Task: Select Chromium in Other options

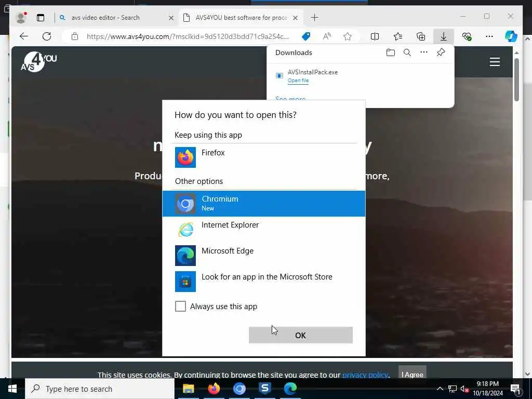Action: pos(264,204)
